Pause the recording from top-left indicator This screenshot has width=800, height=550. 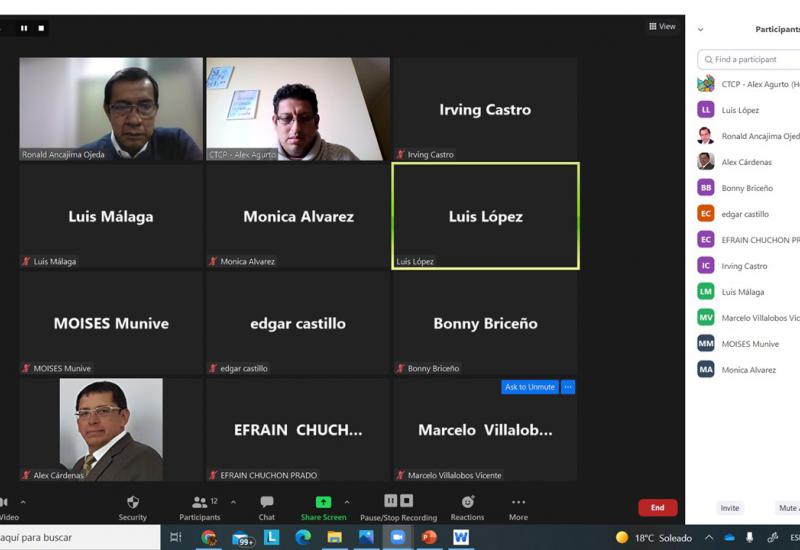point(24,28)
